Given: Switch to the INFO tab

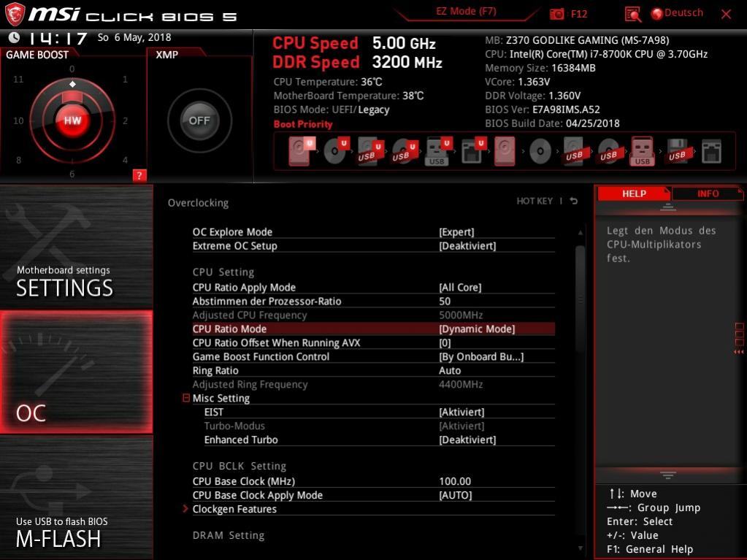Looking at the screenshot, I should [x=708, y=193].
